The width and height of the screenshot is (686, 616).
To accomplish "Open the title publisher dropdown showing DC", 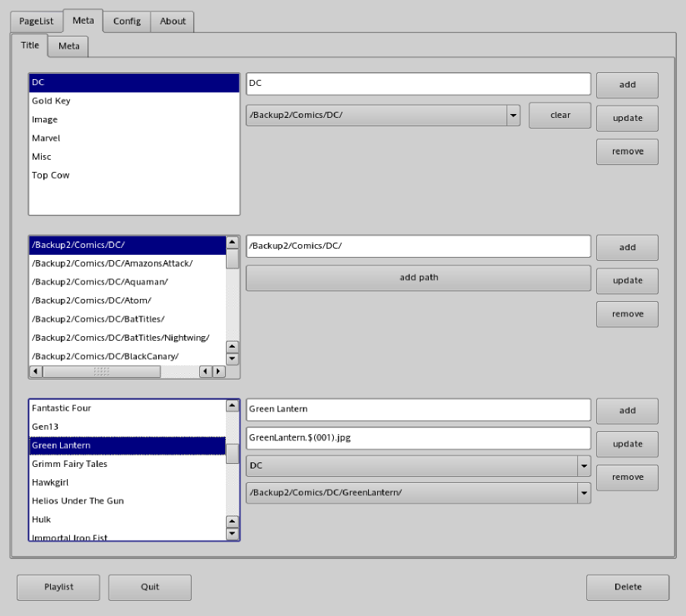I will click(x=418, y=466).
